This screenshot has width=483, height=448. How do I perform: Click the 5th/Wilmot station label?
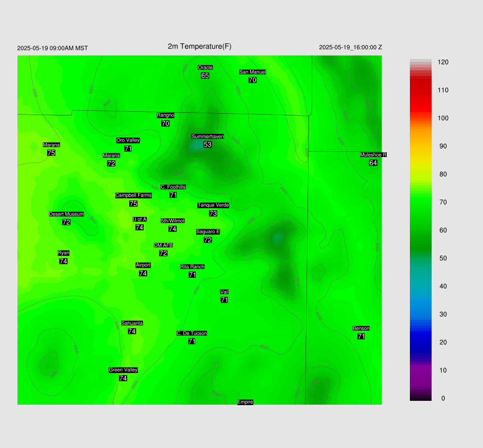(x=173, y=221)
